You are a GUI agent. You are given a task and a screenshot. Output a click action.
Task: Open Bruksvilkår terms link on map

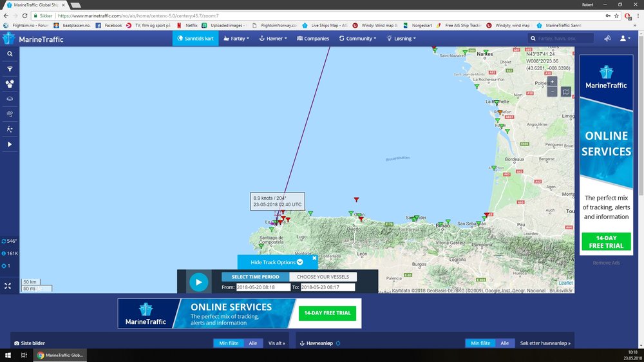coord(561,291)
